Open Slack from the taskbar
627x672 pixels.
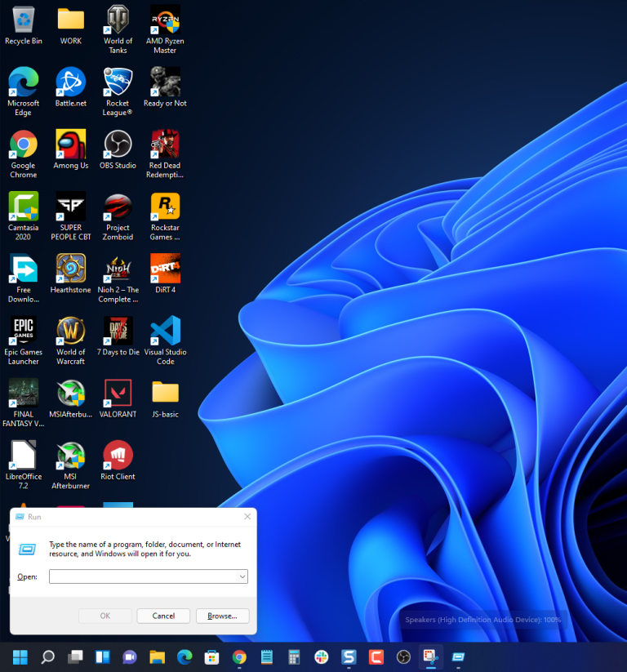[322, 657]
